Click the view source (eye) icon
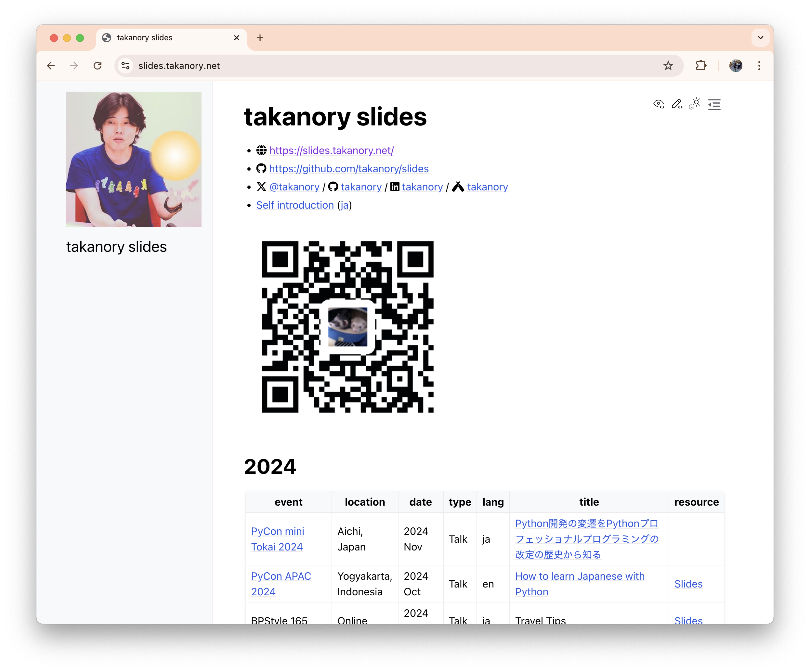The height and width of the screenshot is (672, 810). pos(659,104)
